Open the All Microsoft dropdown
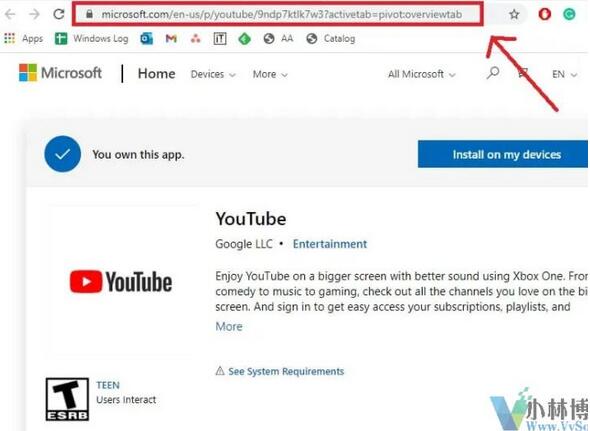Viewport: 590px width, 431px height. (422, 74)
